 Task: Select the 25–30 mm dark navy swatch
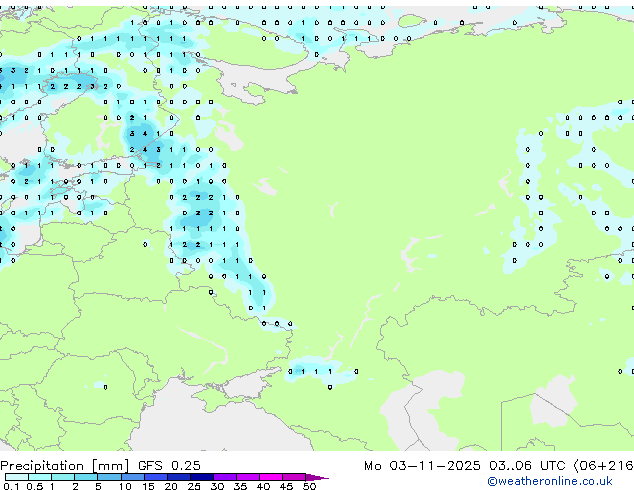201,477
